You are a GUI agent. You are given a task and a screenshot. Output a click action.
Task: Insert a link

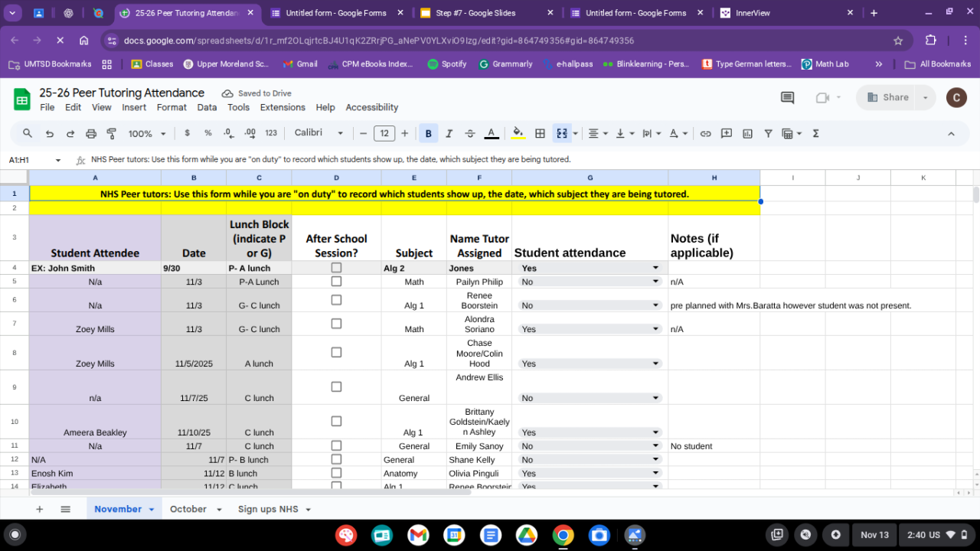[705, 133]
